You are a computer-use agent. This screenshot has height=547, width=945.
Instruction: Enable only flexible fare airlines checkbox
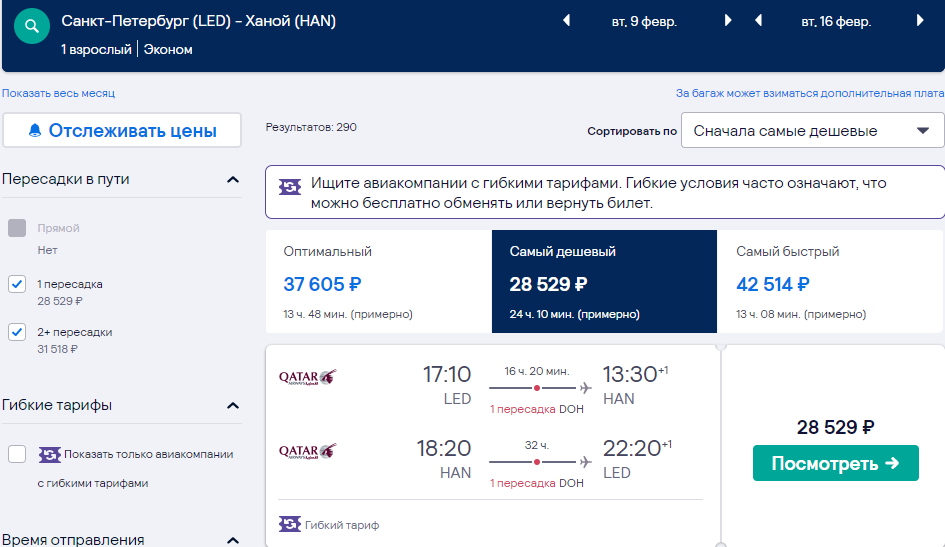pos(17,454)
